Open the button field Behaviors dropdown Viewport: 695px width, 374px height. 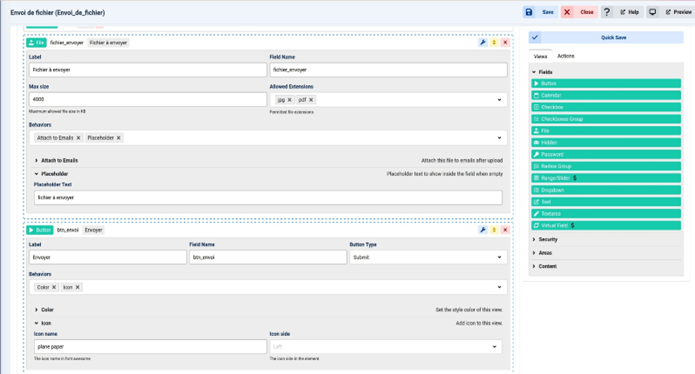[499, 288]
